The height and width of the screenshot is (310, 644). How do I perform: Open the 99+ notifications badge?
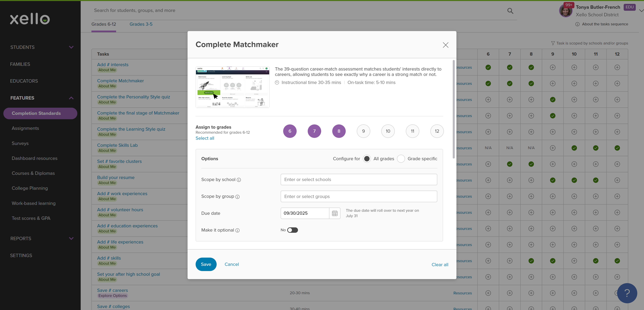(x=569, y=5)
